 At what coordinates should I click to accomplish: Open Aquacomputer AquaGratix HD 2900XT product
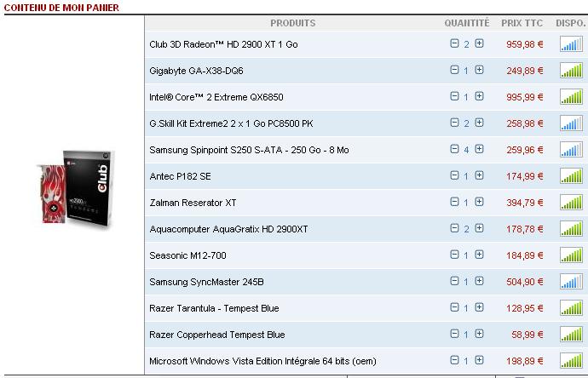click(228, 229)
